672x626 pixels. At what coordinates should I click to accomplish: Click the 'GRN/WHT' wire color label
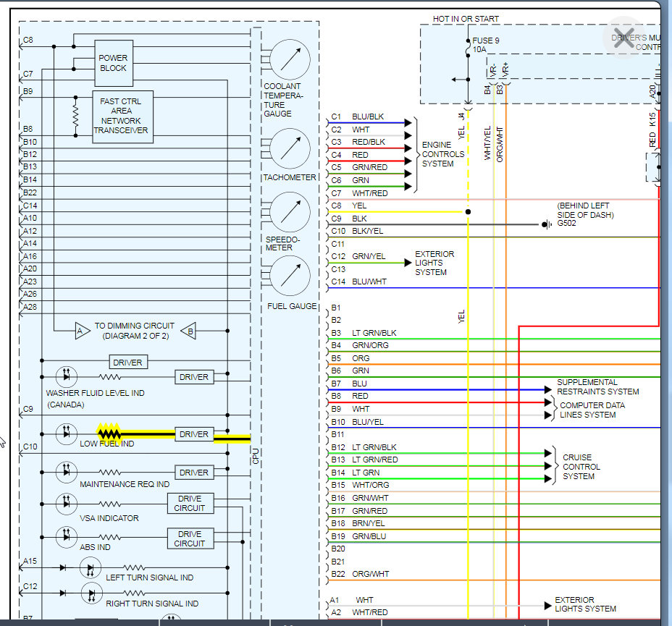click(370, 498)
